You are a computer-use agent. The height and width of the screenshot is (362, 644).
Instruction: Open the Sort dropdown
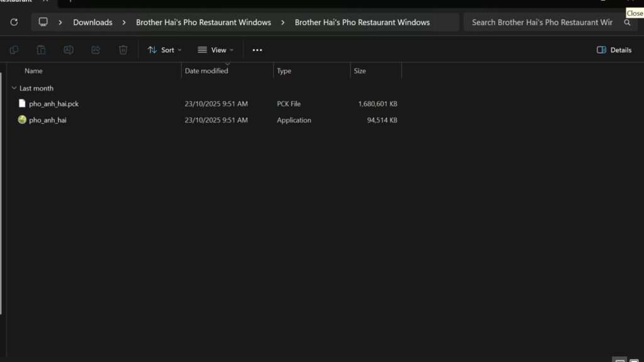coord(164,50)
